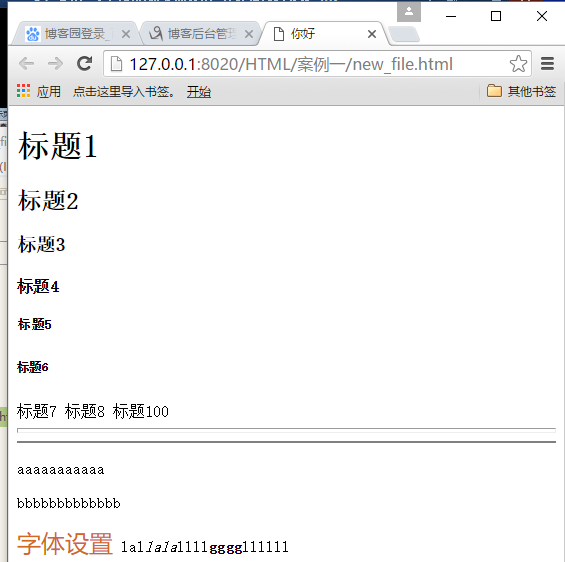Click the bbbbbbbbbbbbb paragraph
565x562 pixels.
point(68,503)
